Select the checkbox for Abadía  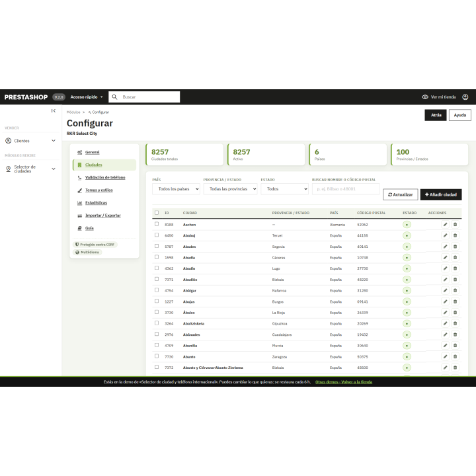coord(157,257)
